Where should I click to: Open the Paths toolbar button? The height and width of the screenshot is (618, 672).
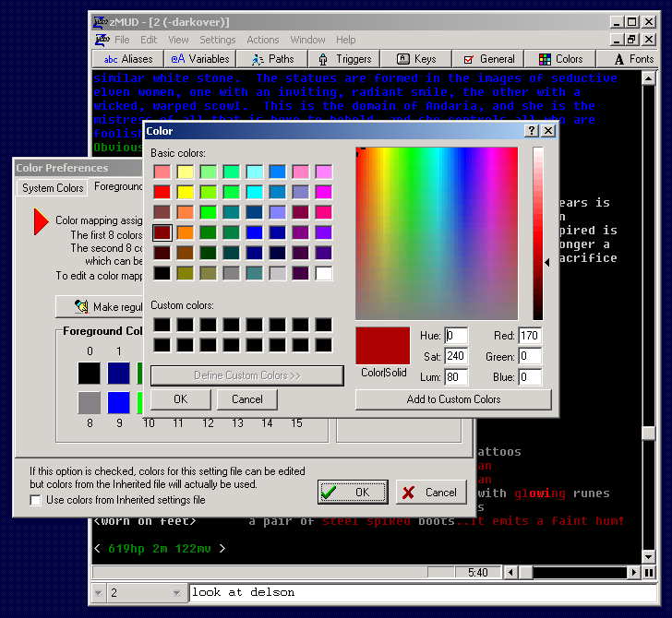[x=272, y=59]
